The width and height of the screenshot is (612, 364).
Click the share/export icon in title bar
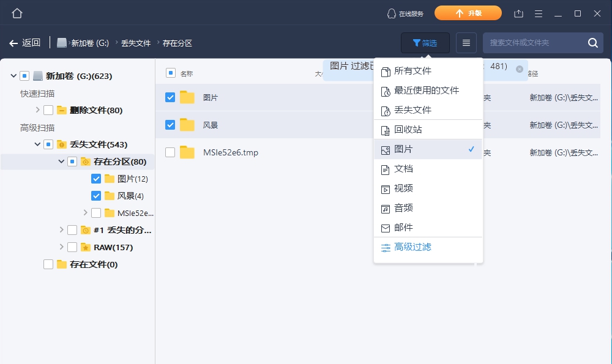click(x=520, y=13)
